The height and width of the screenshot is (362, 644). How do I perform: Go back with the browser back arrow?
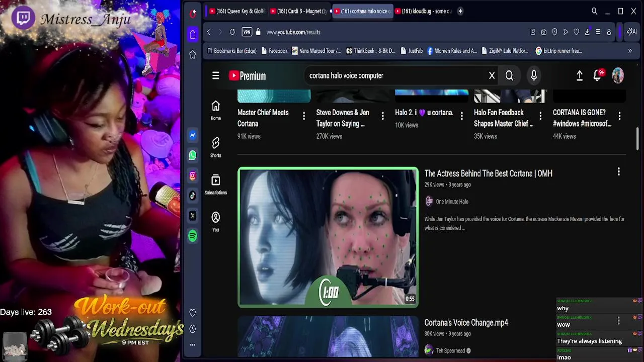pos(209,32)
